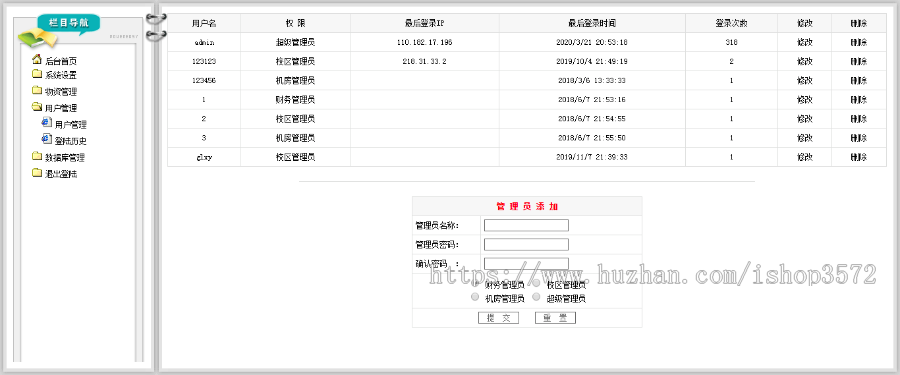This screenshot has width=900, height=375.
Task: Choose the 超级管理员 radio option in the form
Action: click(x=536, y=297)
